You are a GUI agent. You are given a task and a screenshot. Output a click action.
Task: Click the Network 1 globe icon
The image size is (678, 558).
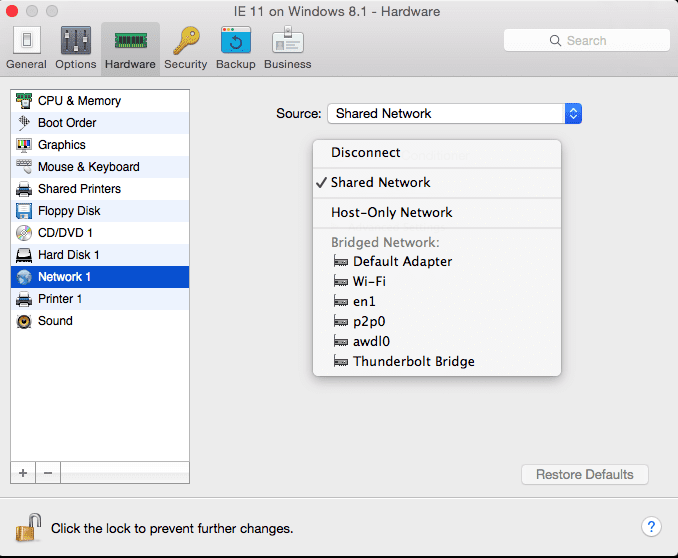(24, 277)
